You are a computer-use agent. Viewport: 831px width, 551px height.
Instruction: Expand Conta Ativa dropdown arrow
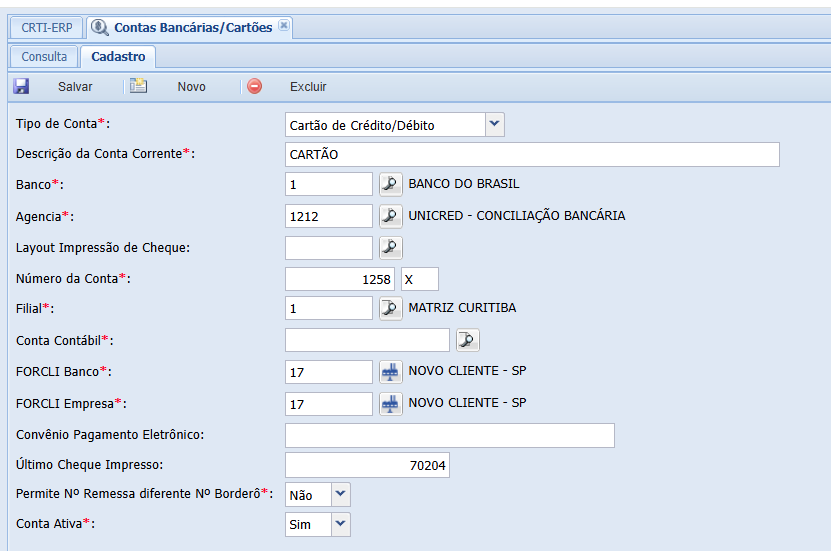click(x=341, y=524)
